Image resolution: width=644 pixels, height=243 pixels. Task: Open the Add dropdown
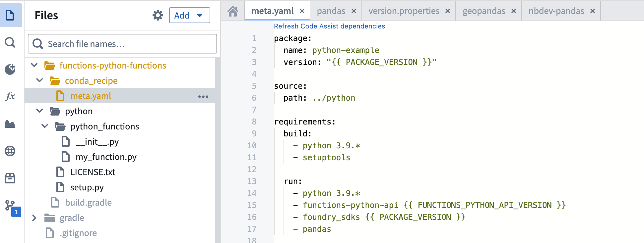coord(189,15)
